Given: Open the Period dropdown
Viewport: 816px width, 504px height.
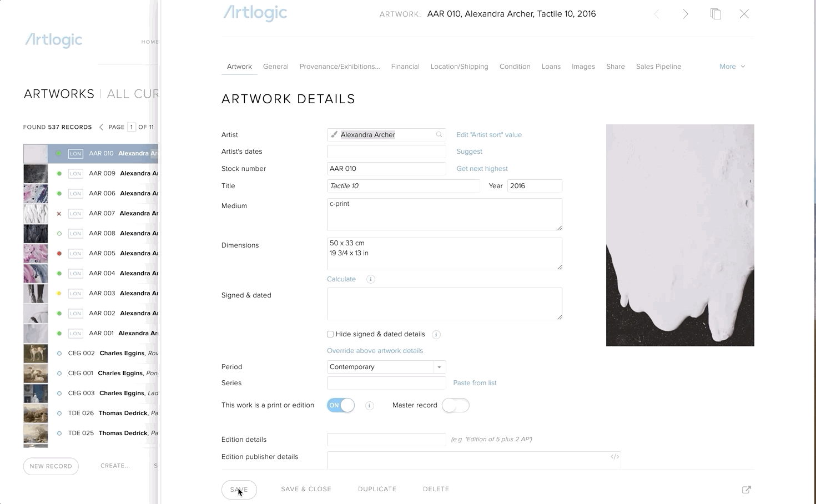Looking at the screenshot, I should 386,367.
